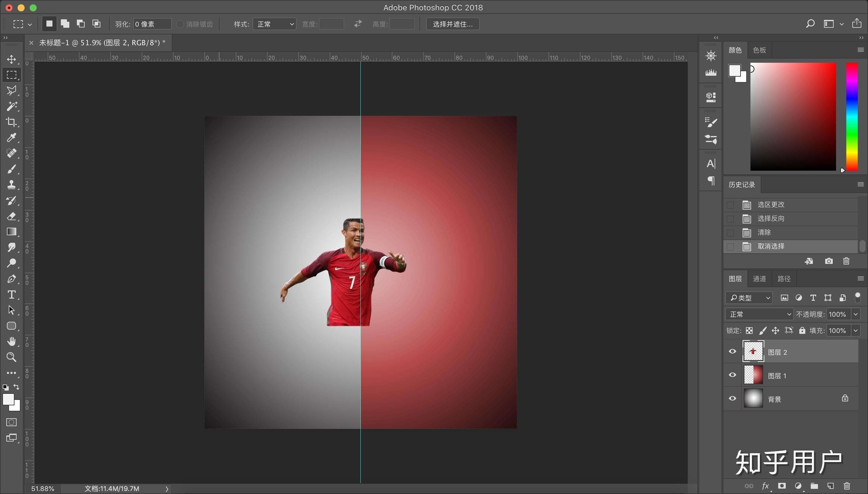Screen dimensions: 868x494
Task: Select the Eyedropper tool
Action: point(11,138)
